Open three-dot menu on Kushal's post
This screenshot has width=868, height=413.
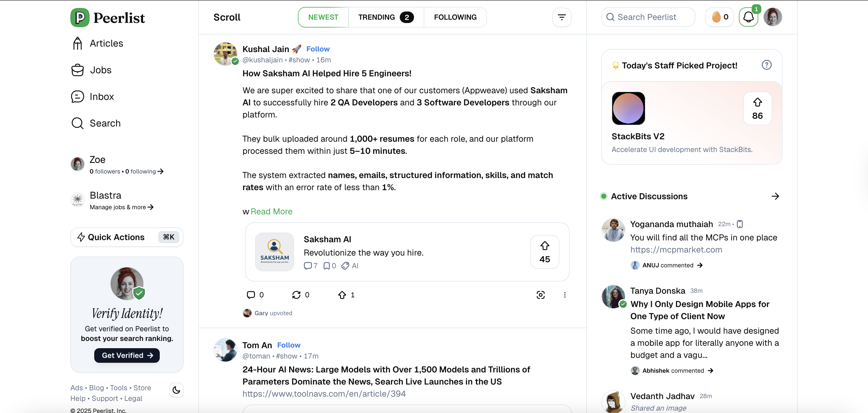coord(565,295)
